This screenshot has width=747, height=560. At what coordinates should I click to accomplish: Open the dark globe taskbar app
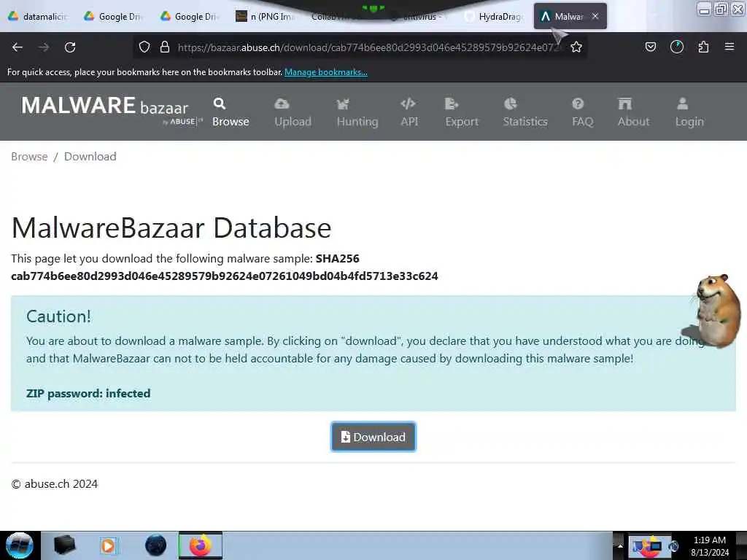tap(155, 545)
